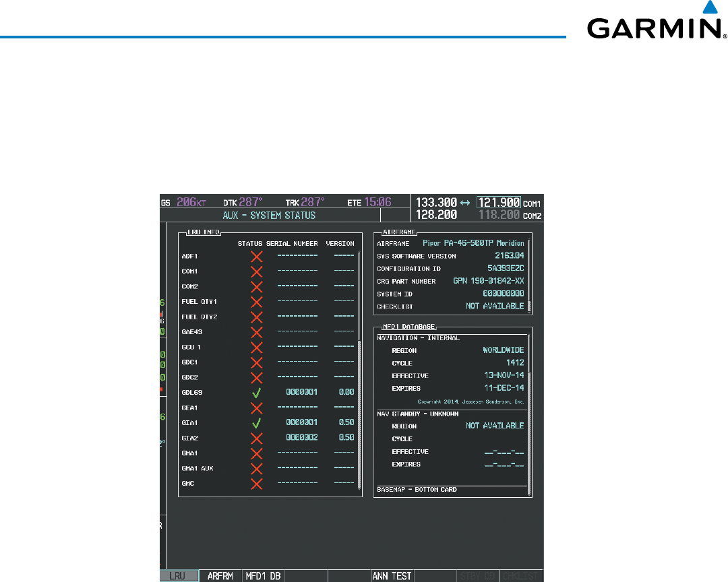Click the FUEL QTY1 red X status icon
Screen dimensions: 728x582
coord(256,302)
